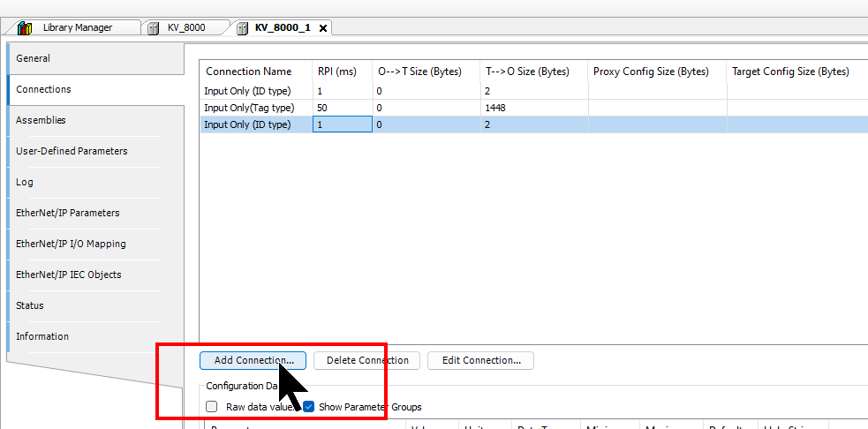Click the Library Manager tab icon
Image resolution: width=868 pixels, height=429 pixels.
(26, 28)
